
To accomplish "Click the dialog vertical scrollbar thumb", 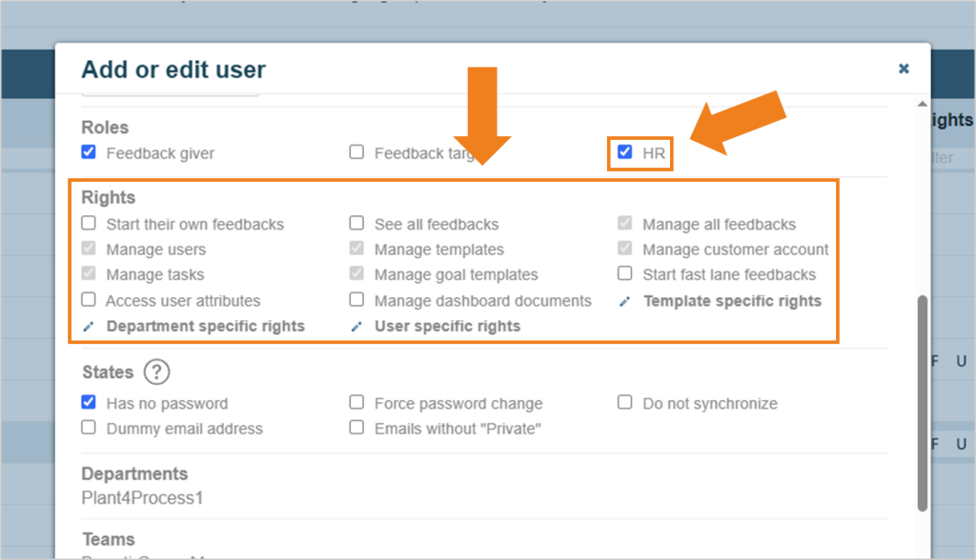I will [922, 403].
